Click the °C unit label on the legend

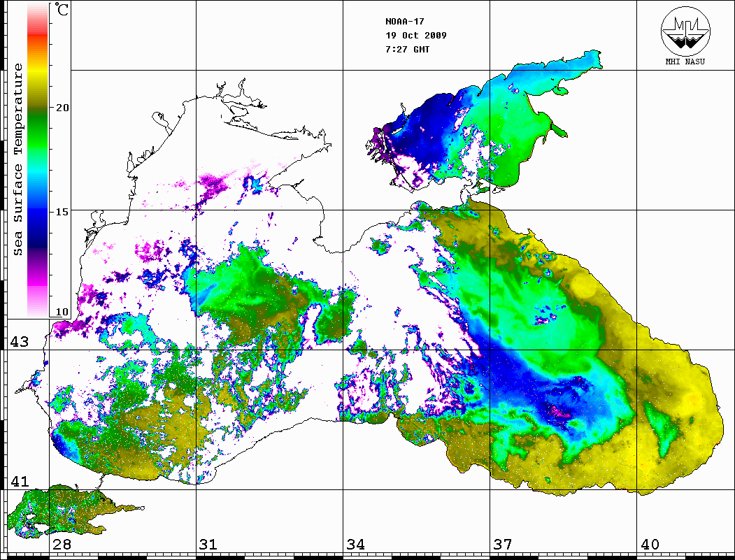(62, 10)
